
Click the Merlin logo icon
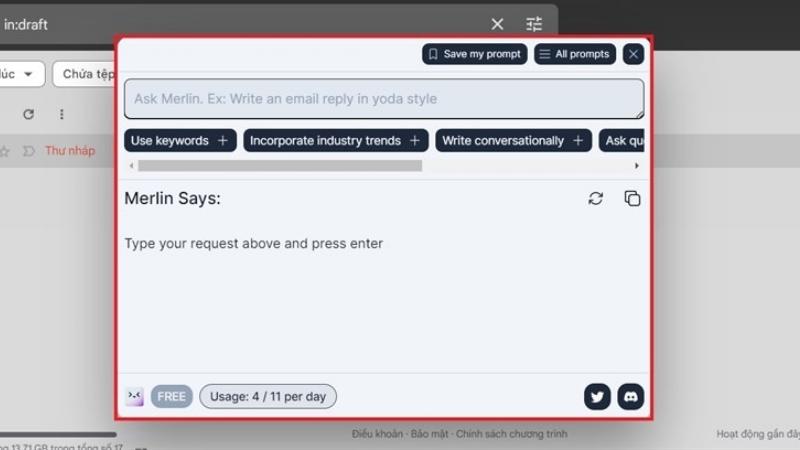(x=135, y=396)
